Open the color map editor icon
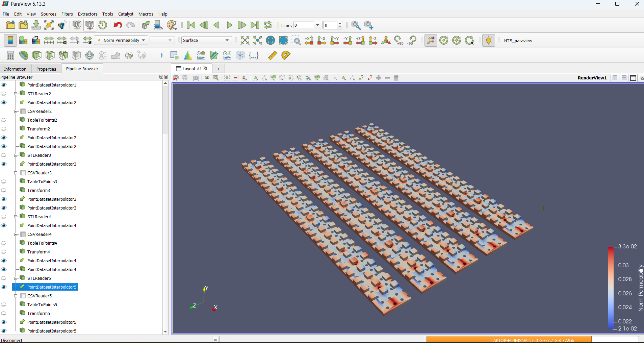The width and height of the screenshot is (644, 343). (23, 41)
